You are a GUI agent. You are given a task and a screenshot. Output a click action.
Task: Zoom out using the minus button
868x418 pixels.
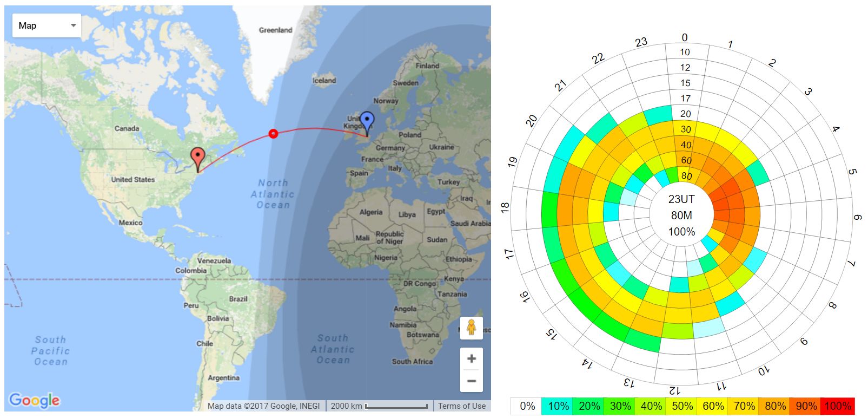point(471,381)
